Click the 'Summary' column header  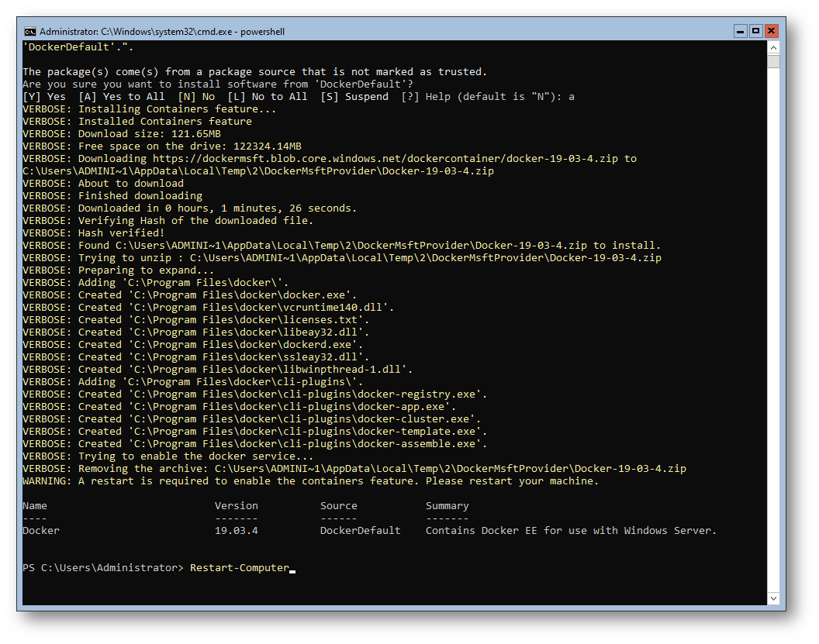point(447,506)
